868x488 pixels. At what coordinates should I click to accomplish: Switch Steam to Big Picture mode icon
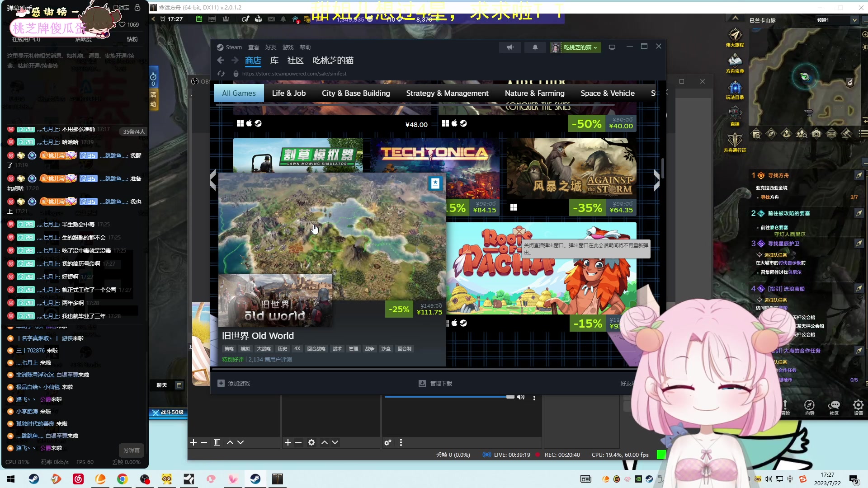click(612, 47)
